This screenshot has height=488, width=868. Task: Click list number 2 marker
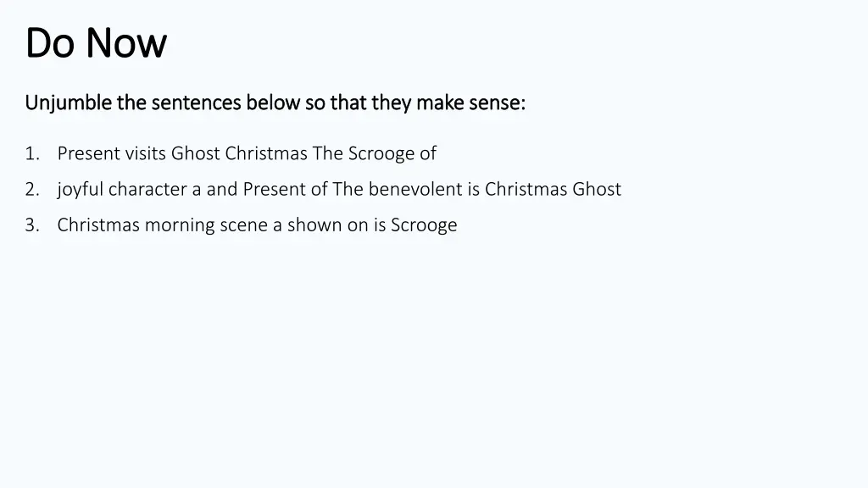tap(32, 189)
